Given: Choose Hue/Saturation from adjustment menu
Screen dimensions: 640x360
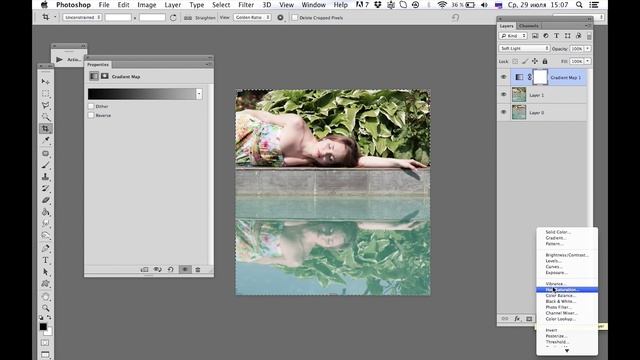Looking at the screenshot, I should (567, 289).
